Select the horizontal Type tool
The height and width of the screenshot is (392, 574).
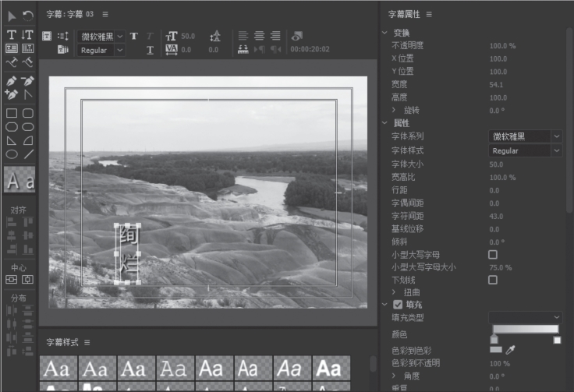click(12, 35)
